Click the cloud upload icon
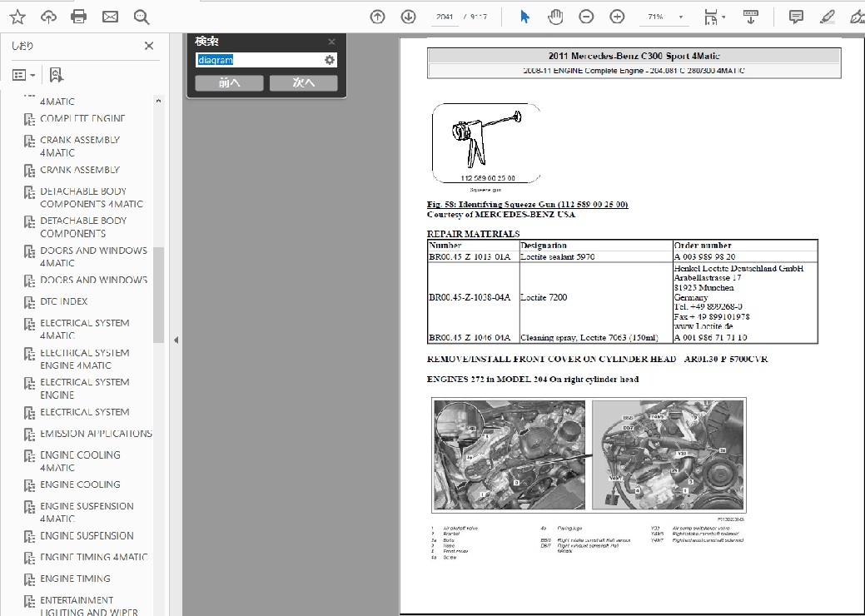The height and width of the screenshot is (616, 865). (48, 17)
